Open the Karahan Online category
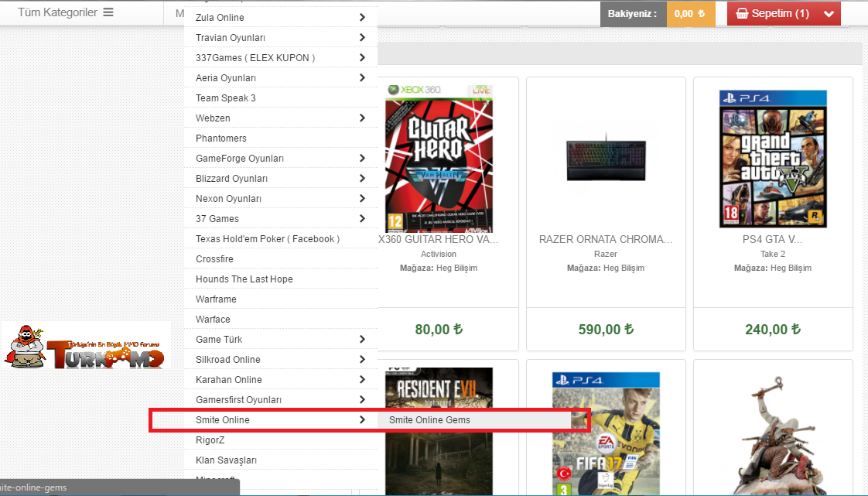Image resolution: width=868 pixels, height=496 pixels. point(229,380)
